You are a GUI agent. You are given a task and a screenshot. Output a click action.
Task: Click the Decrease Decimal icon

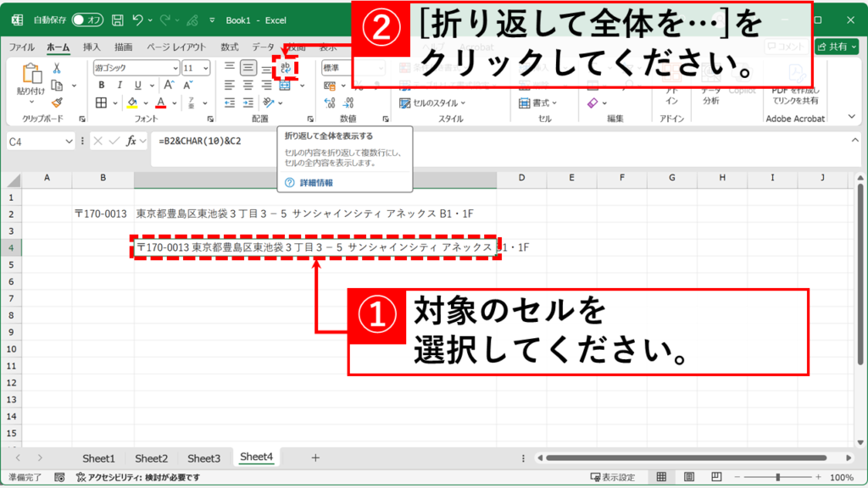348,103
